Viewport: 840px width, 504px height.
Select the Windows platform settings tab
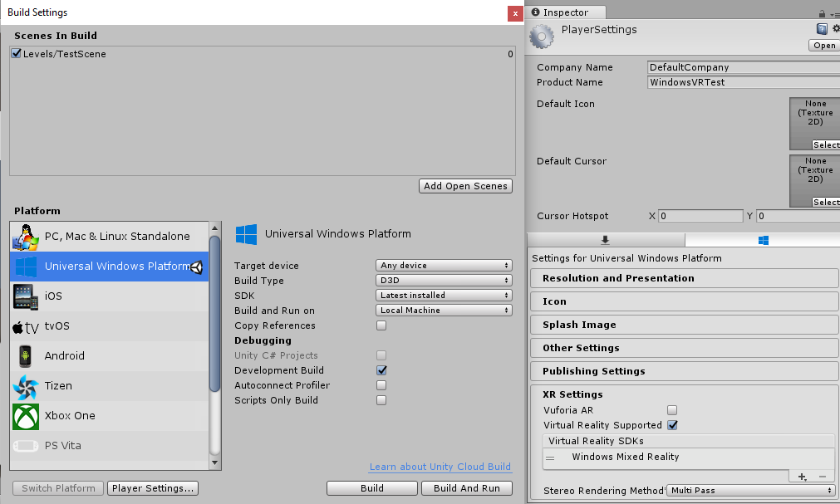pos(764,240)
